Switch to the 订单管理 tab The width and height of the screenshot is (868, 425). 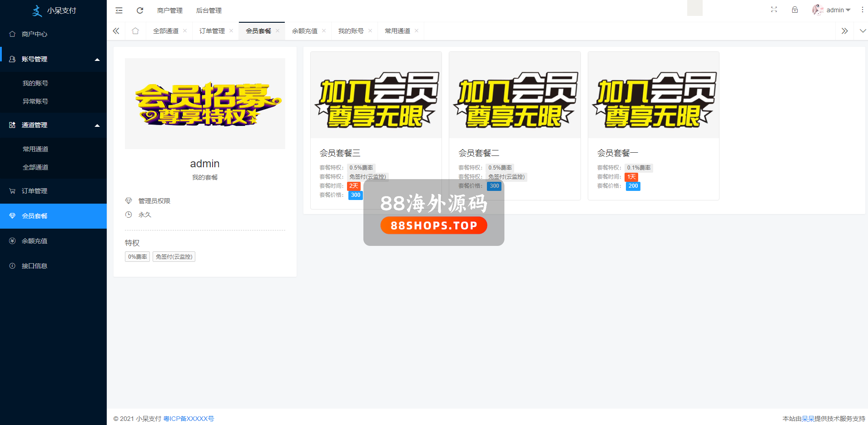pos(212,31)
